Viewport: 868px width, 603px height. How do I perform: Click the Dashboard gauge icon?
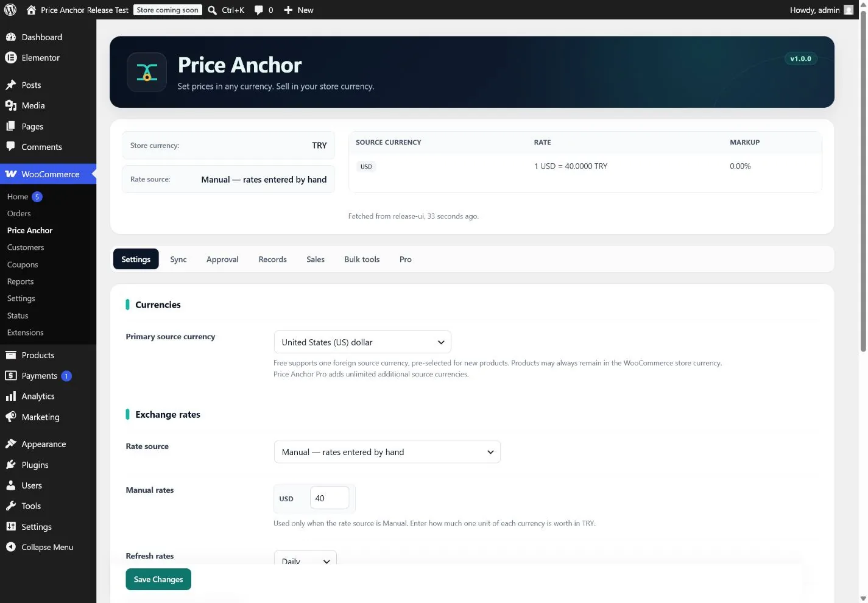10,37
